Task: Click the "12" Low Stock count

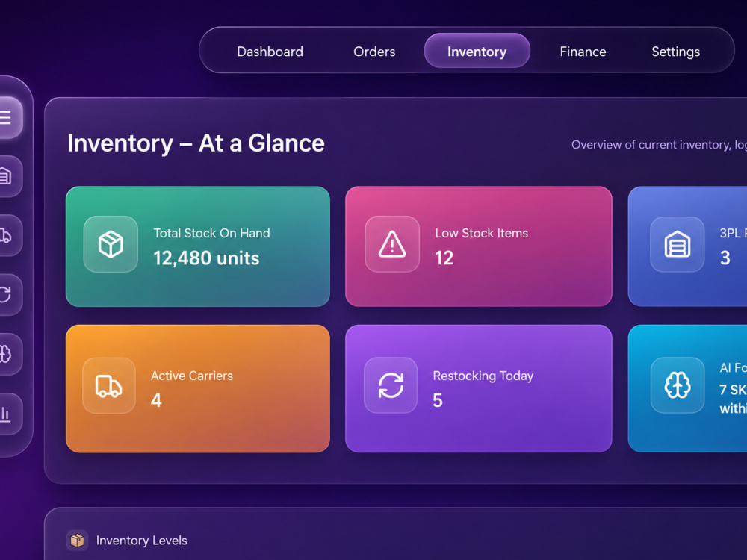Action: click(x=444, y=258)
